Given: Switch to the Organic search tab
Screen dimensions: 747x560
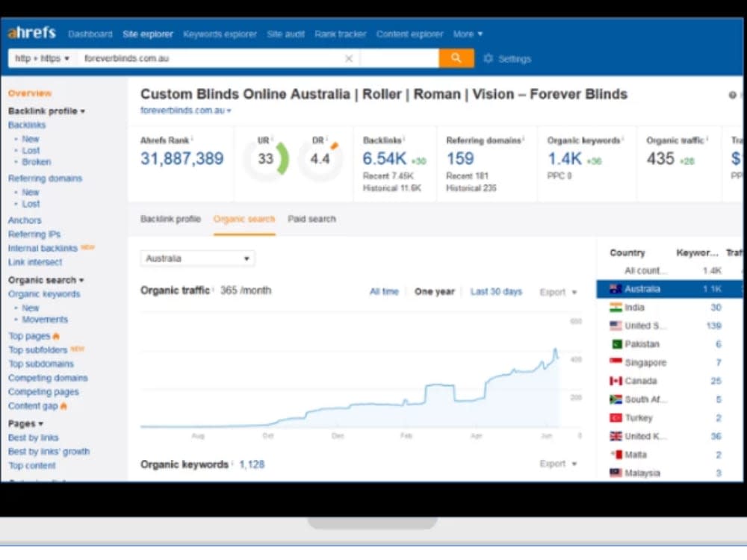Looking at the screenshot, I should (244, 219).
